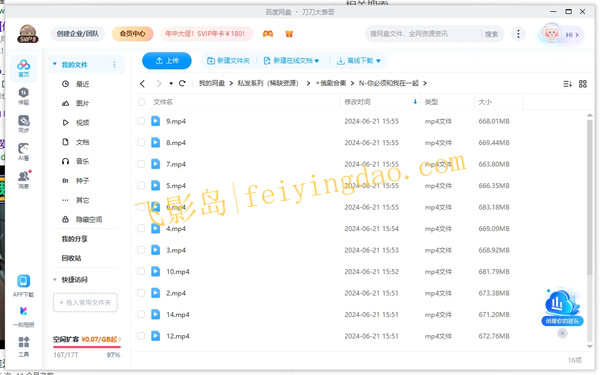
Task: Open the 工具 tools icon in the sidebar
Action: [24, 346]
